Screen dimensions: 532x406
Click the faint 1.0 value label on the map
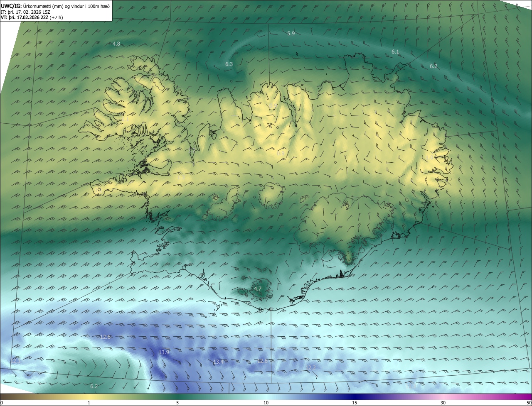coord(430,157)
